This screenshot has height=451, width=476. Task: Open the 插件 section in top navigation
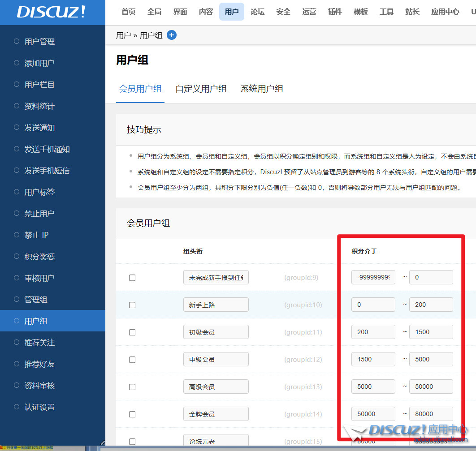pyautogui.click(x=335, y=12)
